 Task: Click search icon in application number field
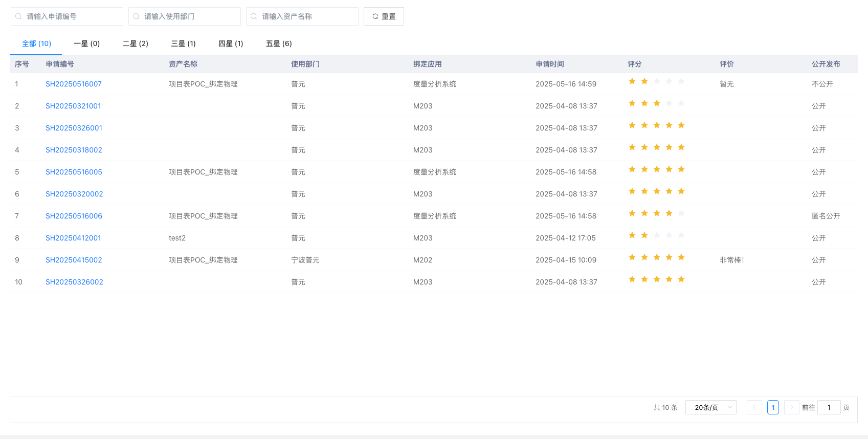(x=18, y=16)
